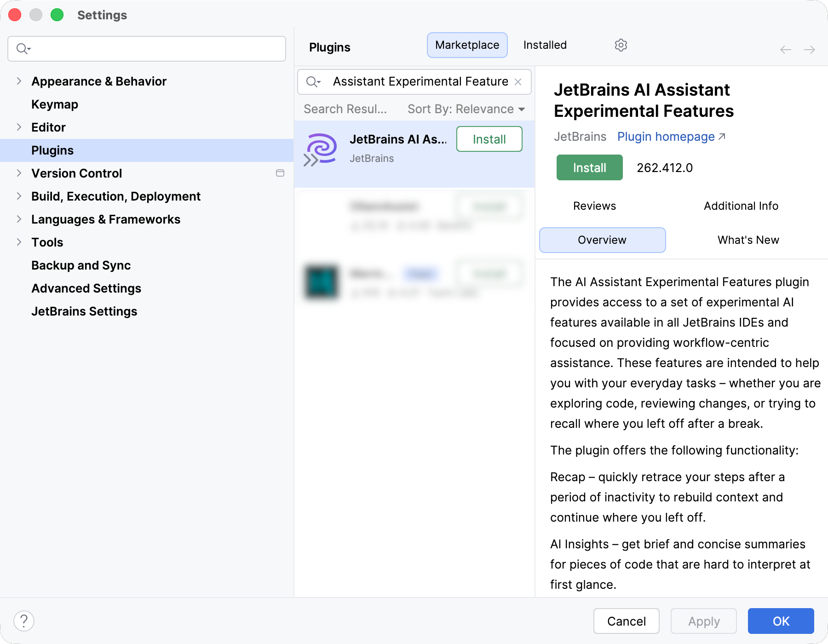Navigate back using the back arrow

(x=785, y=50)
